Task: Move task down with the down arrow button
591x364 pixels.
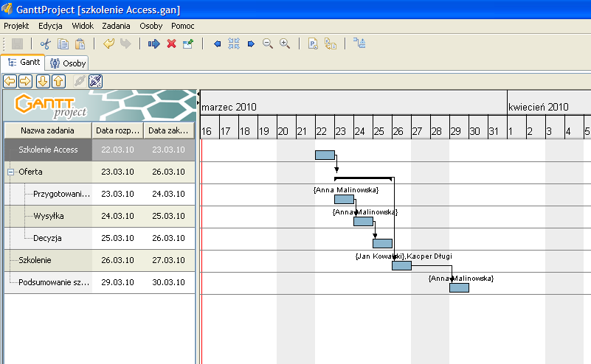Action: tap(43, 81)
